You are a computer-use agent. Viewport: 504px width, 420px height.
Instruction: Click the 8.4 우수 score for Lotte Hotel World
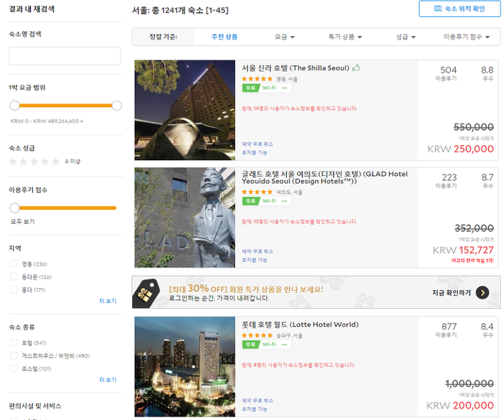click(487, 330)
